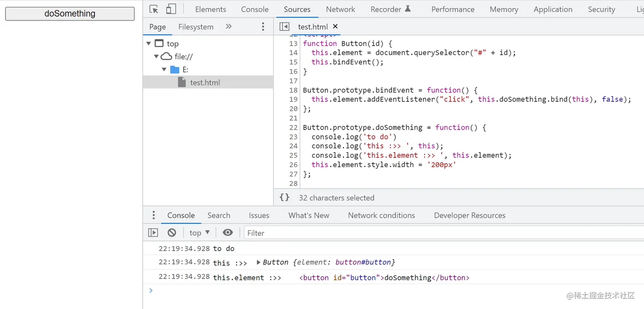
Task: Close the test.html editor tab
Action: click(335, 26)
